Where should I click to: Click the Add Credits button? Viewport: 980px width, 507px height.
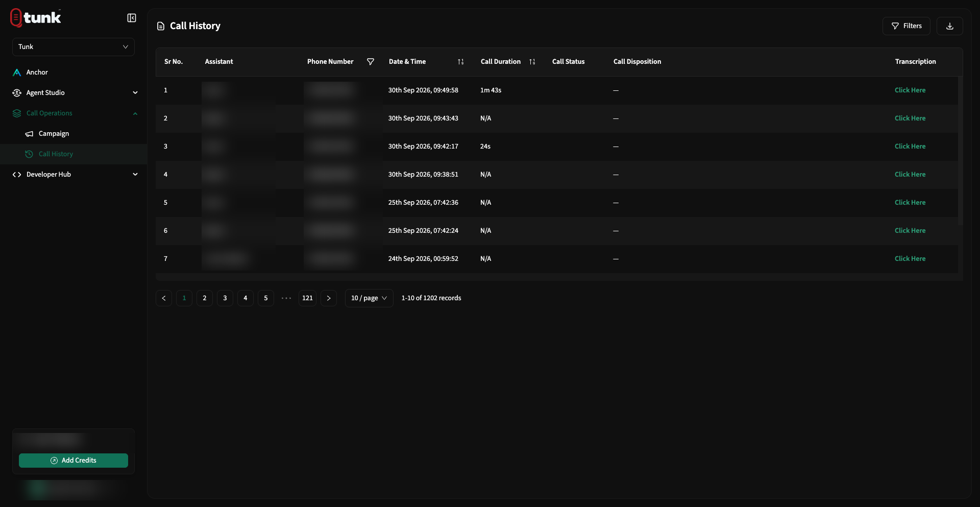(x=73, y=461)
